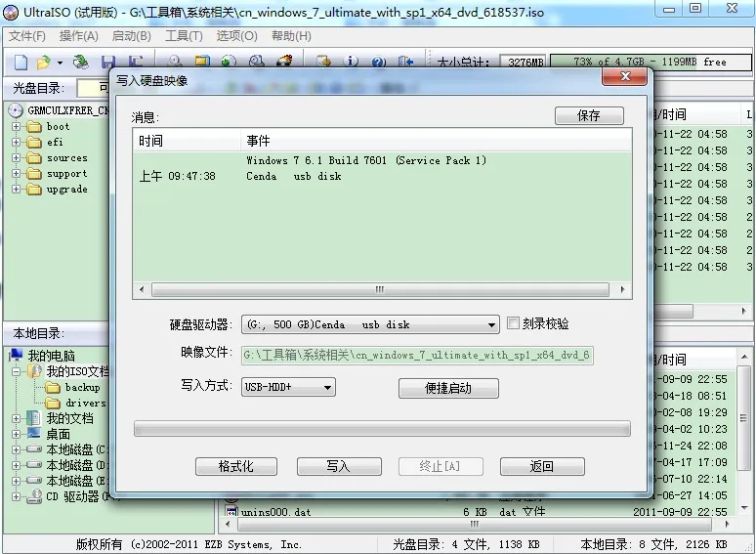
Task: Click the 返回 button
Action: (542, 467)
